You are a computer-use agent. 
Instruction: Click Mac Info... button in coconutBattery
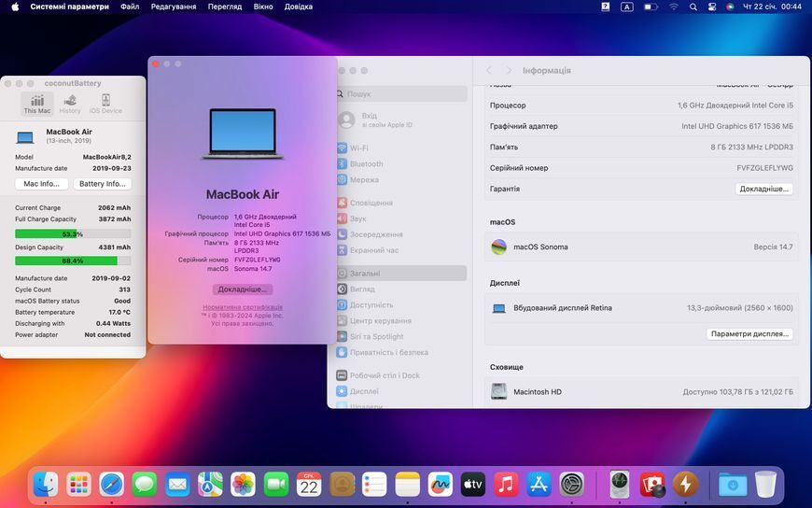(x=41, y=184)
